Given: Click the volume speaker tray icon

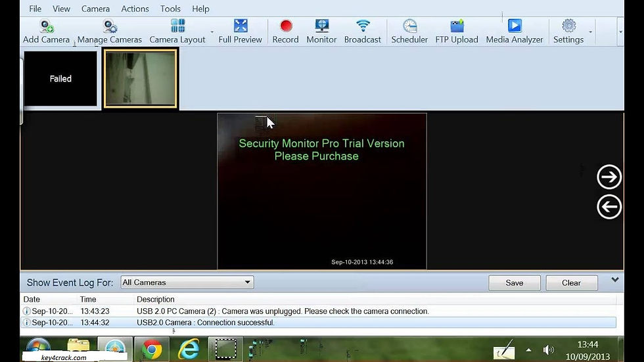Looking at the screenshot, I should click(548, 350).
